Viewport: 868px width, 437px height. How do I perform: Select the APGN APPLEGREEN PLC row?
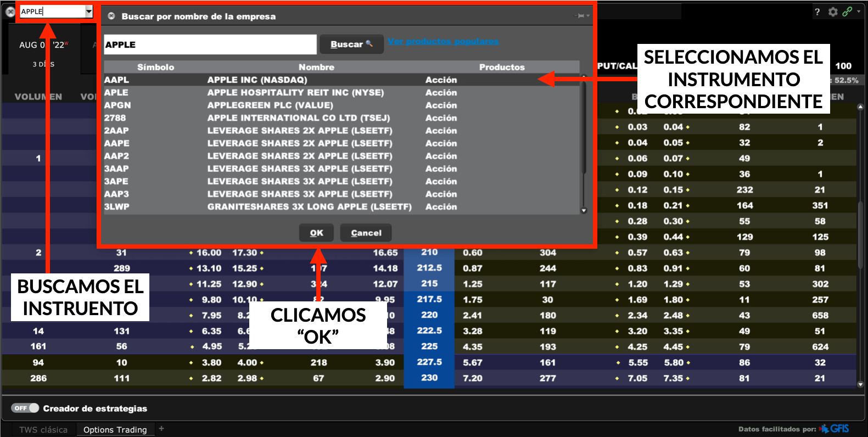point(341,105)
